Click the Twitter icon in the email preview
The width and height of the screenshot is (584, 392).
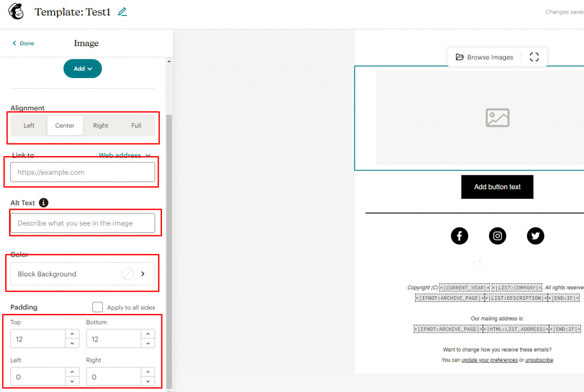(535, 235)
